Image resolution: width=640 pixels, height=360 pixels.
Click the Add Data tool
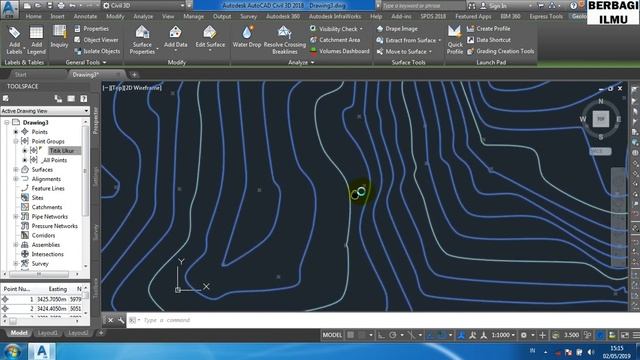(176, 38)
